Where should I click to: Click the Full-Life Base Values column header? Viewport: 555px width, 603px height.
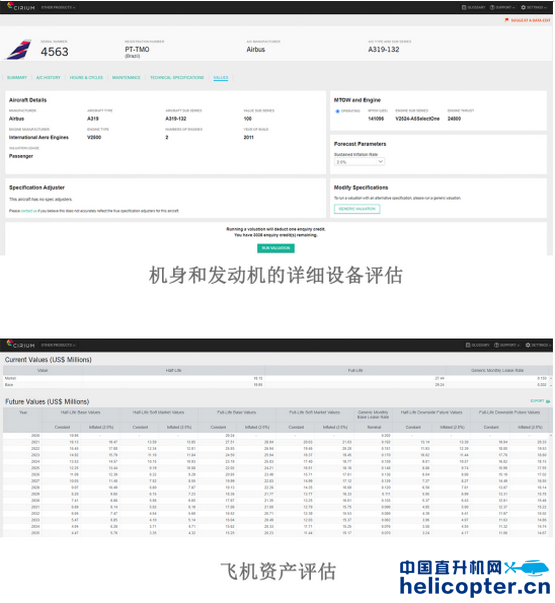tap(237, 412)
